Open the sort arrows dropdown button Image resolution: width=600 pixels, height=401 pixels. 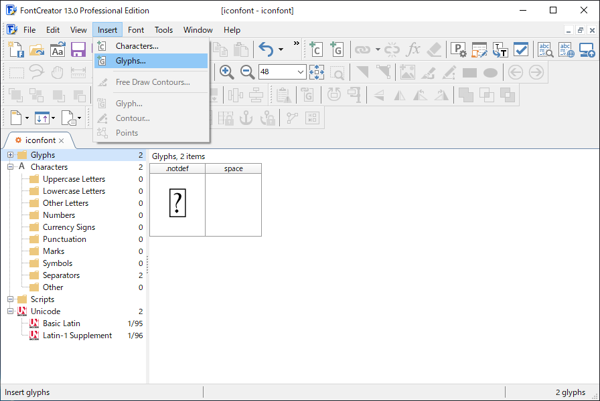45,118
